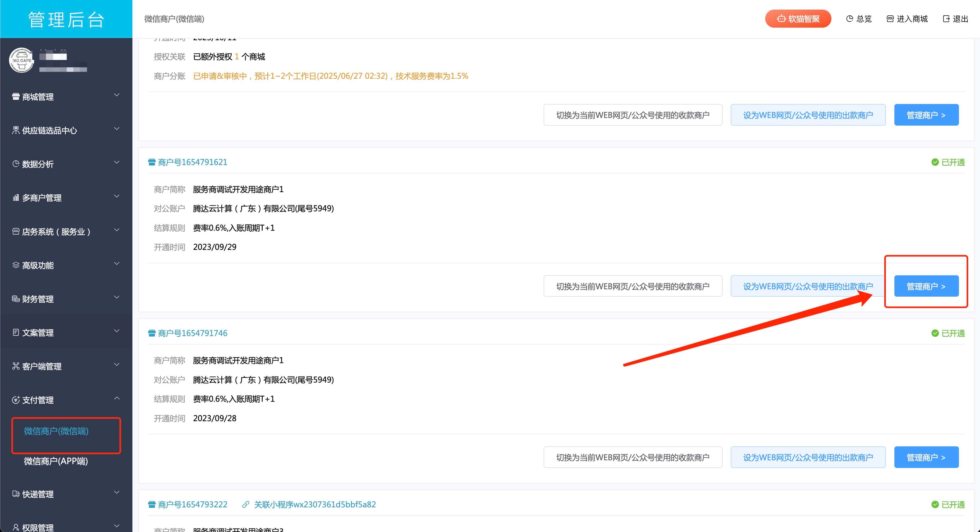Click the 店务系统 sidebar icon
This screenshot has width=980, height=532.
[16, 231]
